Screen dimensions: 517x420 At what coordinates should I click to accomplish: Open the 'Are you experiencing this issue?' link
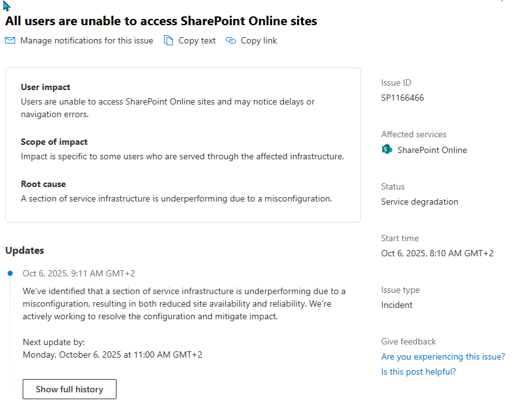coord(443,356)
